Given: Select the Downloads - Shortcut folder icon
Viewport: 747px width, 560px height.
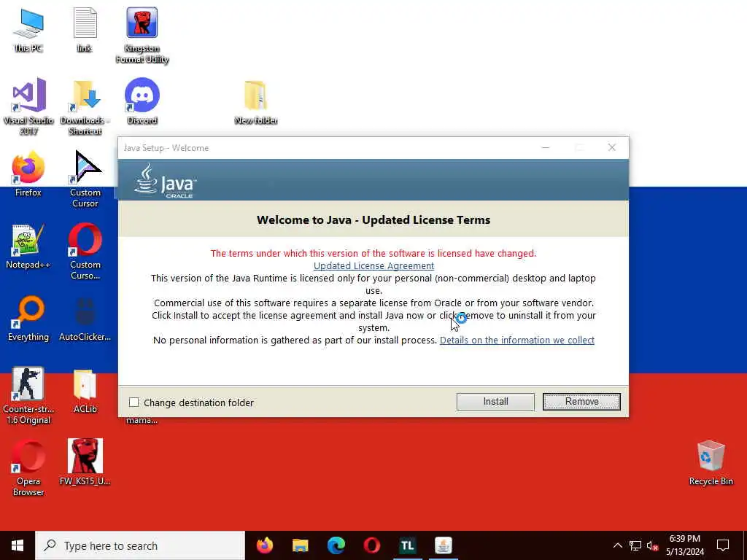Looking at the screenshot, I should [x=85, y=106].
